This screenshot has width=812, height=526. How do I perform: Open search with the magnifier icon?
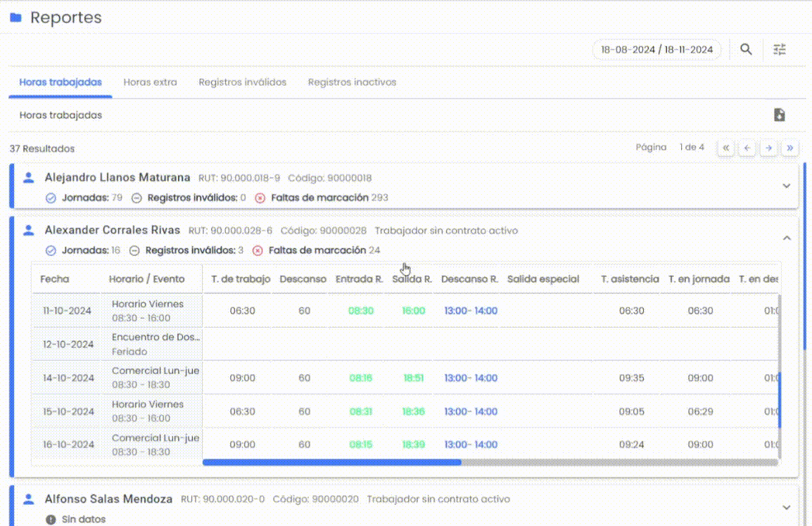746,49
